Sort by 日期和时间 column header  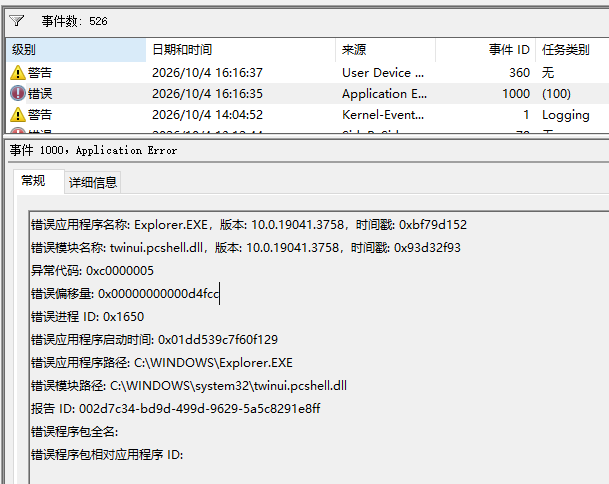240,50
